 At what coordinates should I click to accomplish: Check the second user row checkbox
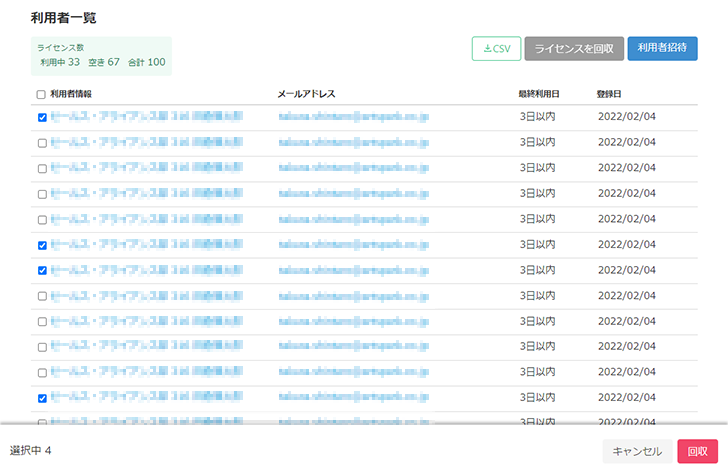coord(41,143)
